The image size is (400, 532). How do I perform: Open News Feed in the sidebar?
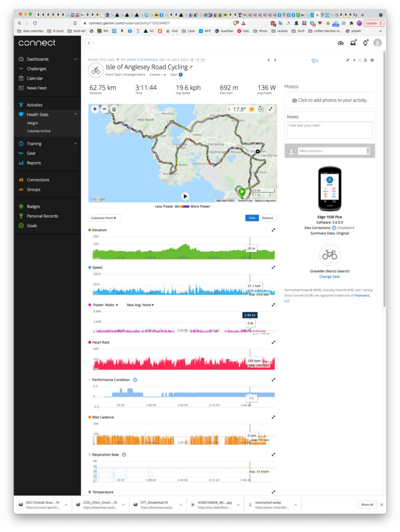coord(36,88)
